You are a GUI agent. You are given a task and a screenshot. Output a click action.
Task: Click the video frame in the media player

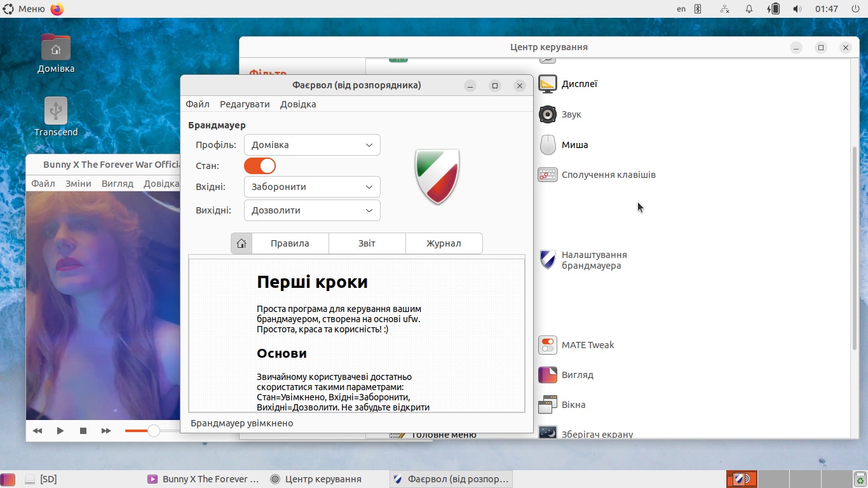[103, 305]
